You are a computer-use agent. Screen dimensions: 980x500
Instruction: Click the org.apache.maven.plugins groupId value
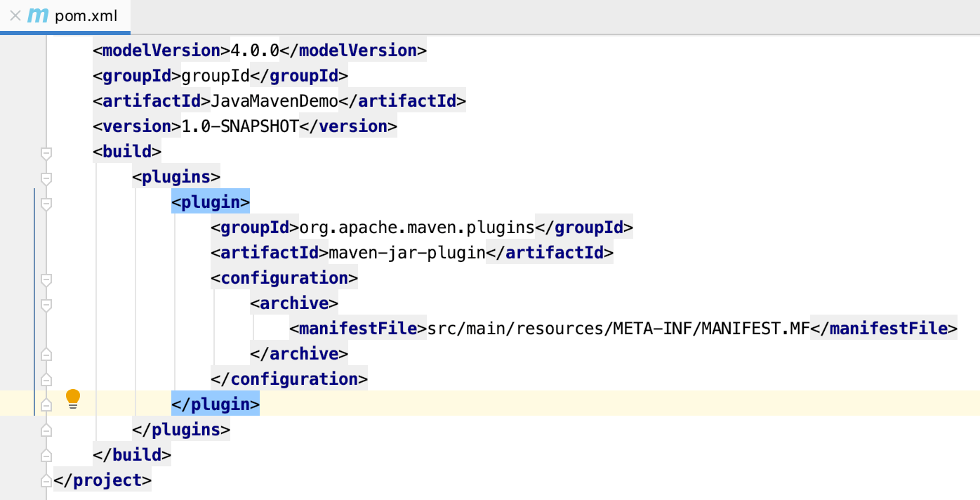(x=417, y=228)
